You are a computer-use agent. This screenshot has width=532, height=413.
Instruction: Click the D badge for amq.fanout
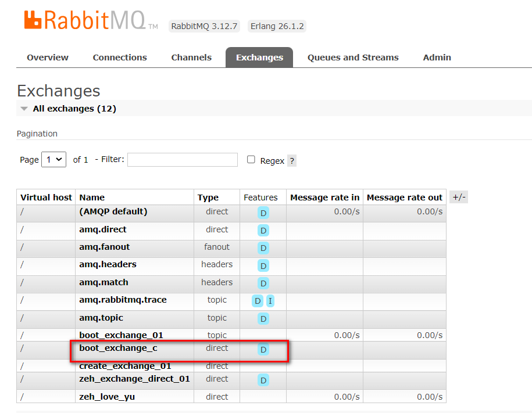click(263, 248)
